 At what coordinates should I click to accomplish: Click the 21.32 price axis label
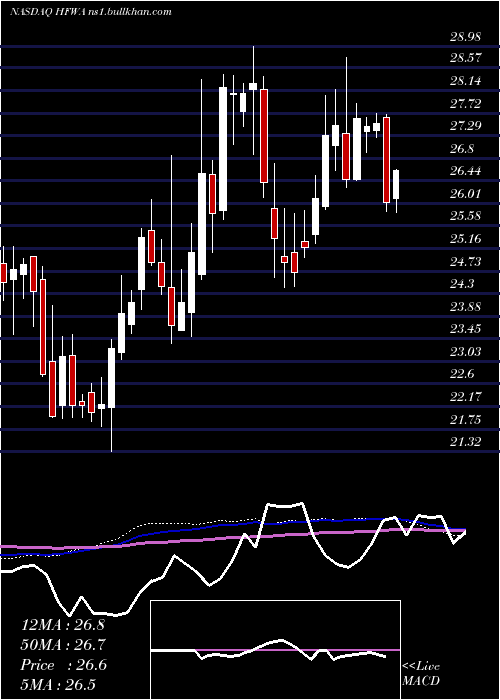click(x=465, y=442)
